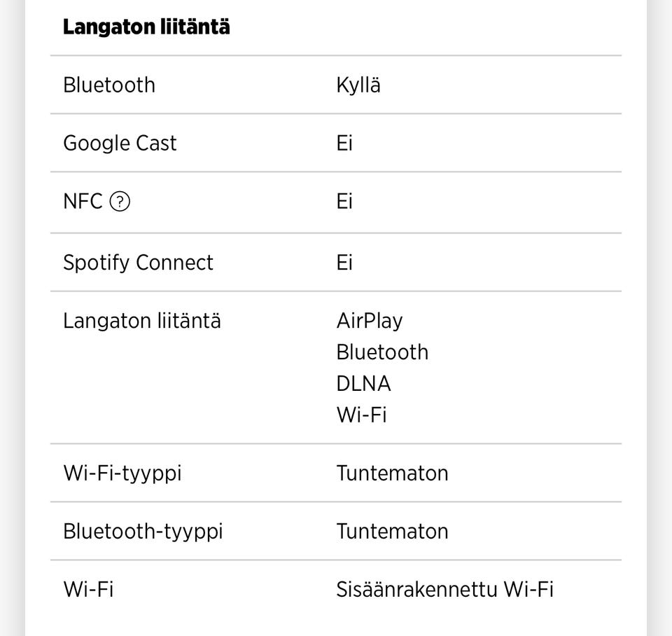Viewport: 672px width, 636px height.
Task: Click the bold Langaton liitäntä section heading
Action: 146,27
